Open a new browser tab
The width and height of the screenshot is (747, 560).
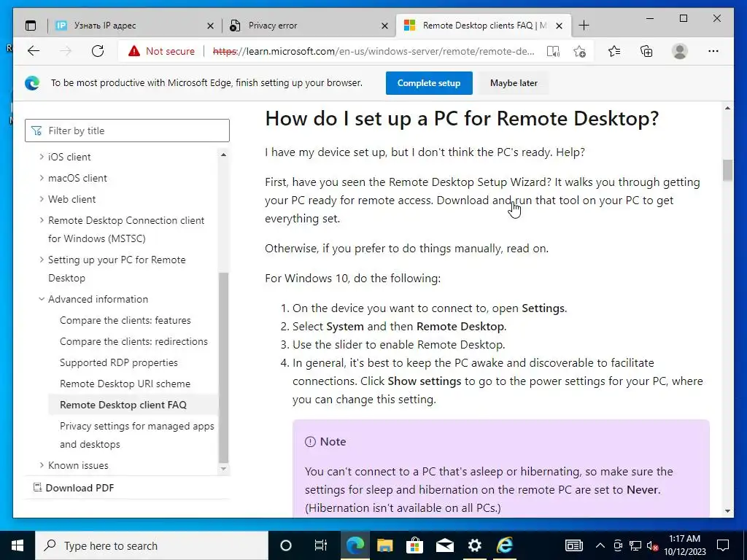(584, 26)
